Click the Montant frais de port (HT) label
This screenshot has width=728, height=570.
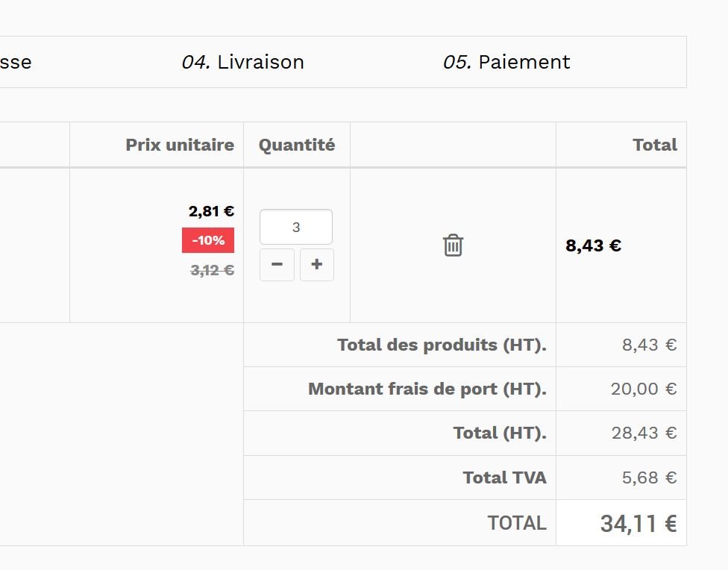coord(427,389)
